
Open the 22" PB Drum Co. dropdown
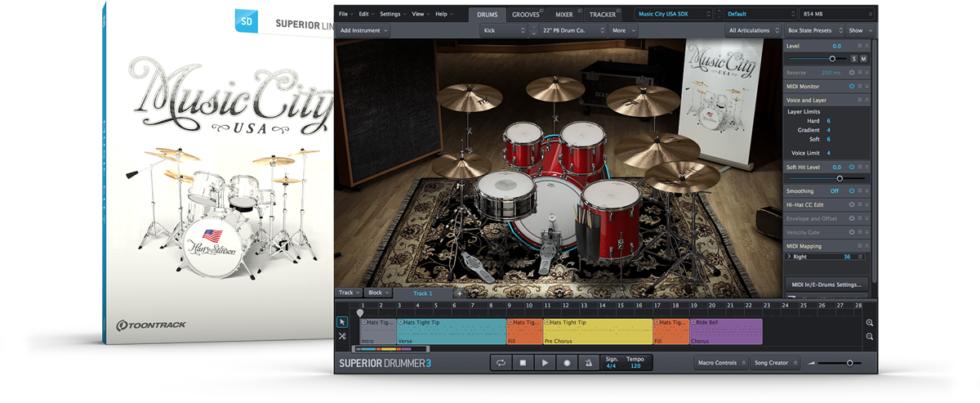(x=575, y=30)
